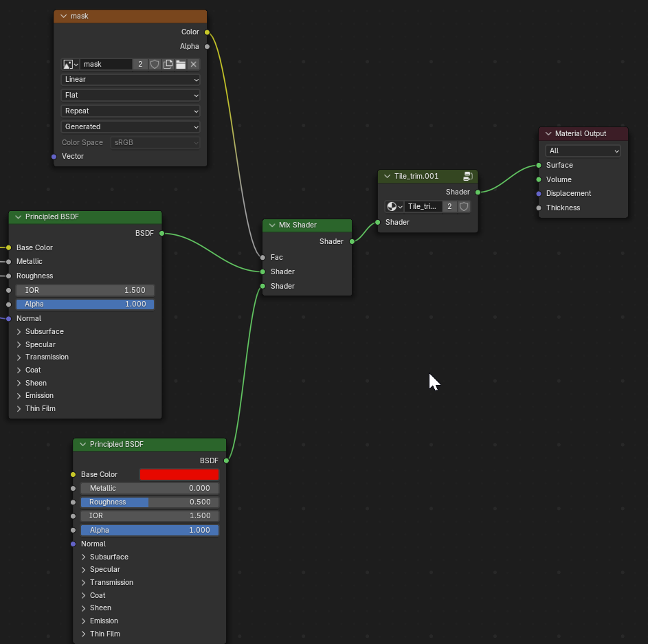Open Flat projection dropdown
Screen dimensions: 648x644
pyautogui.click(x=131, y=95)
